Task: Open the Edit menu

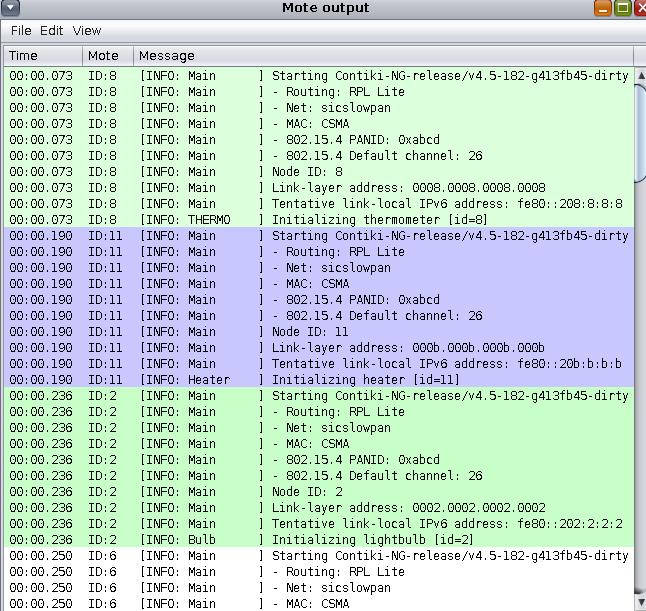Action: [51, 31]
